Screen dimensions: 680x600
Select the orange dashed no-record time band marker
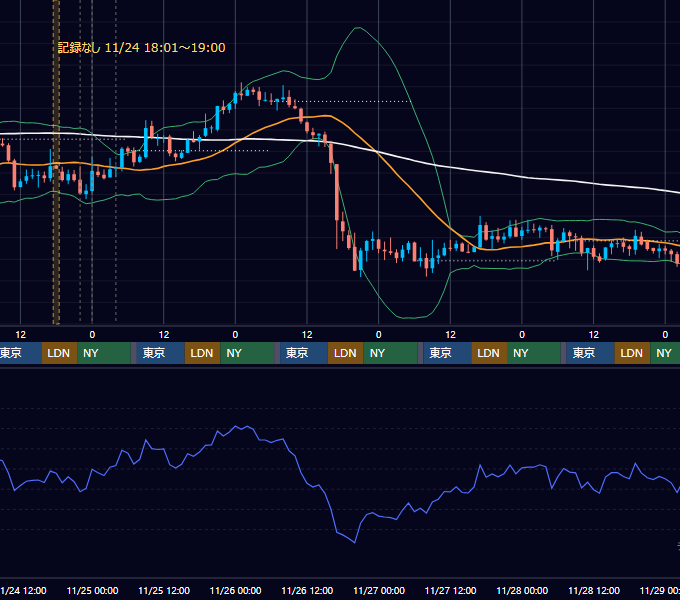[56, 162]
